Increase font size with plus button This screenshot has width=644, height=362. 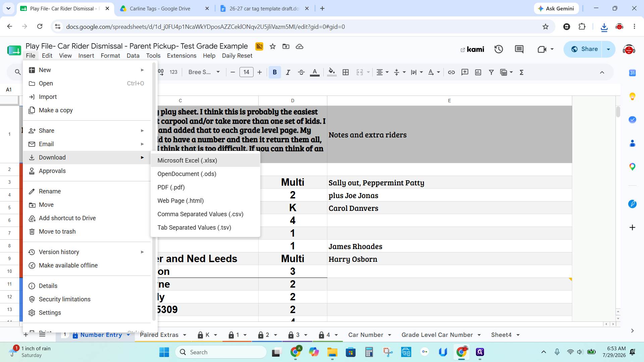tap(260, 72)
